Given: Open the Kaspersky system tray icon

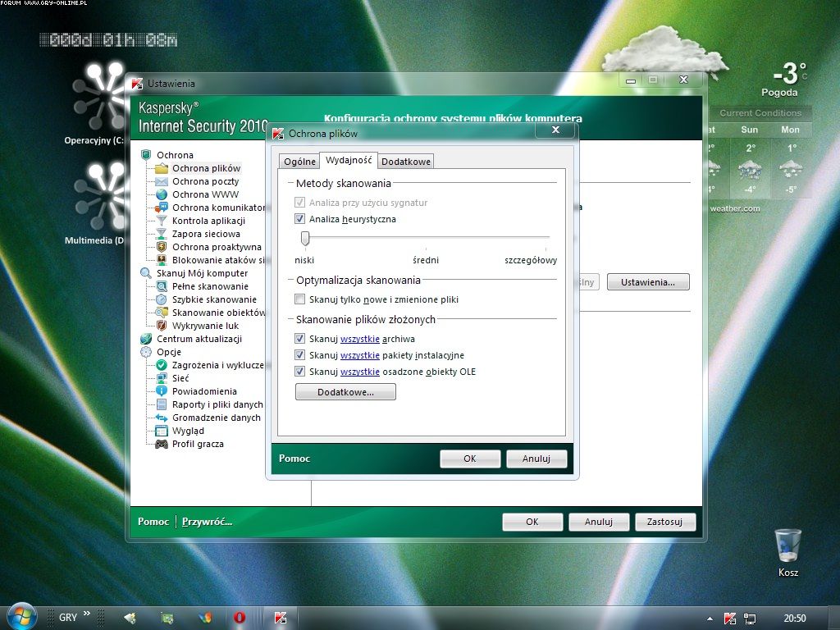Looking at the screenshot, I should tap(729, 619).
